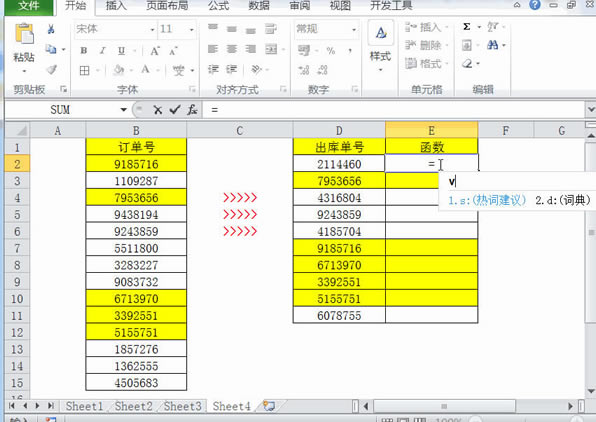Viewport: 596px width, 422px height.
Task: Click the text orientation icon
Action: (256, 69)
